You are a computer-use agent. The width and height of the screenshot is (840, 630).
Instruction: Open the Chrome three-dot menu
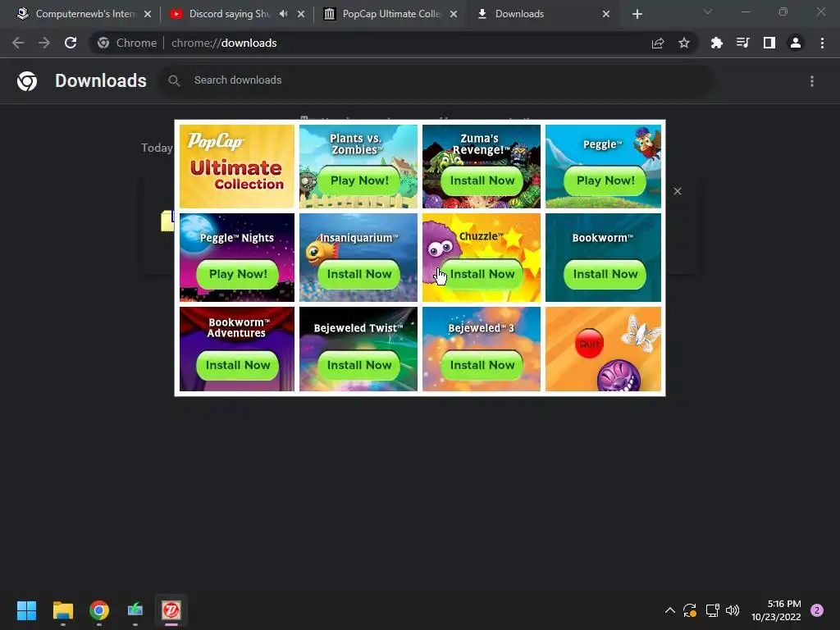point(822,43)
